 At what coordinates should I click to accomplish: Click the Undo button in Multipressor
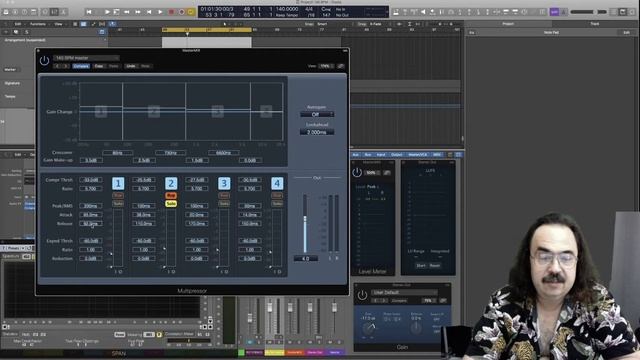click(x=131, y=66)
